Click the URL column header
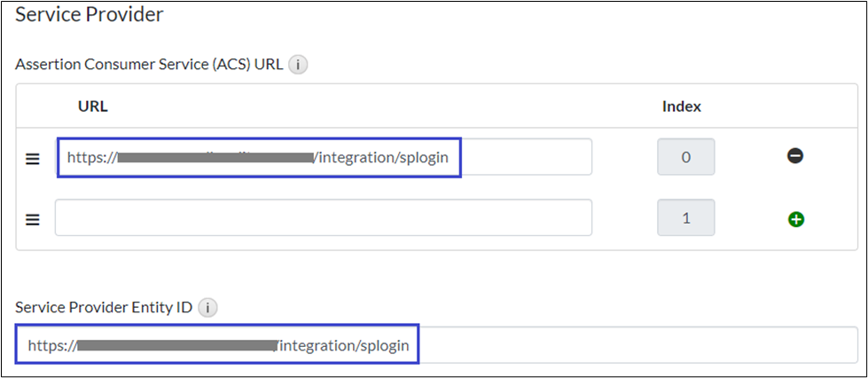 (92, 106)
